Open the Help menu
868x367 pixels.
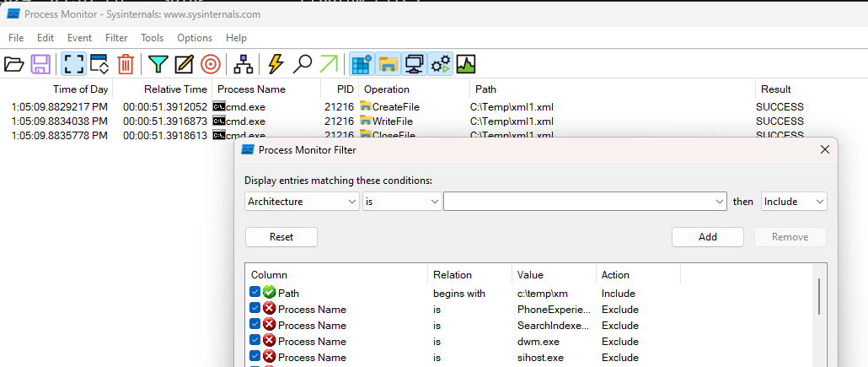tap(236, 38)
